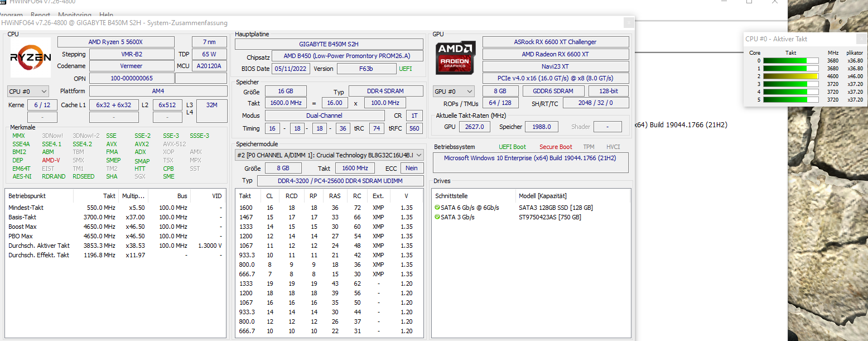The image size is (868, 341).
Task: Click the Core 5 clock bar
Action: [x=790, y=99]
